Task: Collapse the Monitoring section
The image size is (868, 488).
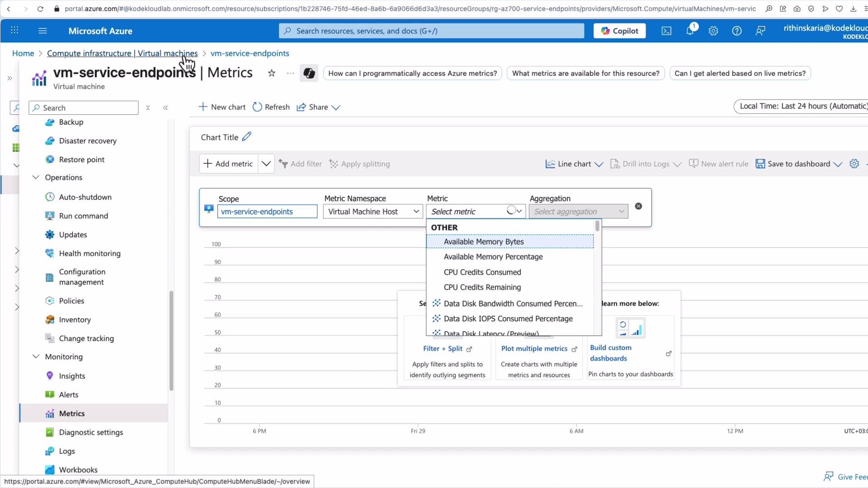Action: point(36,357)
